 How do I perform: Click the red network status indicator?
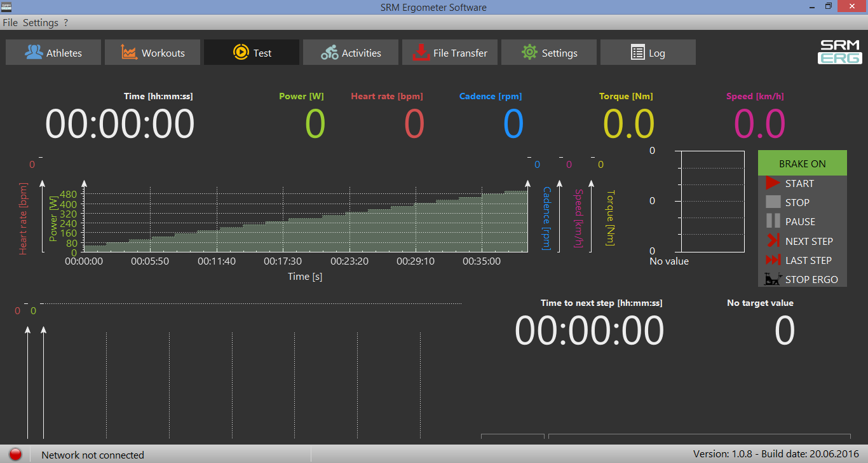16,454
